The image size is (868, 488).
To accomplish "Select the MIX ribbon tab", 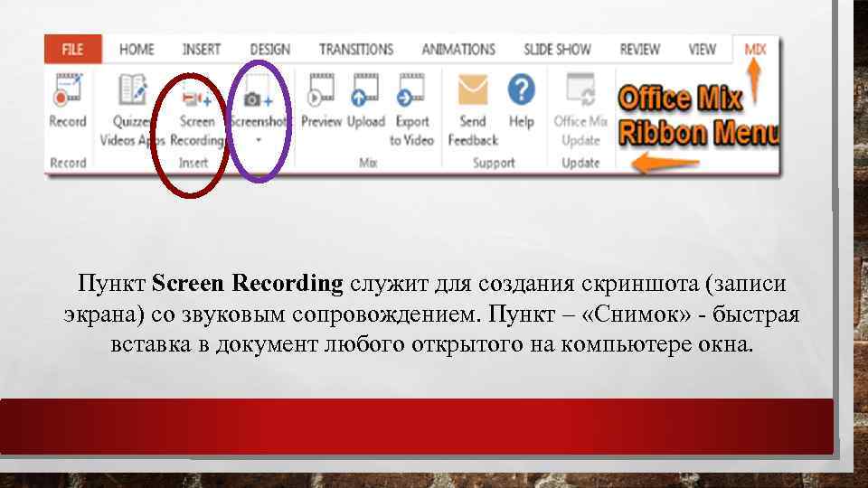I will pyautogui.click(x=755, y=49).
